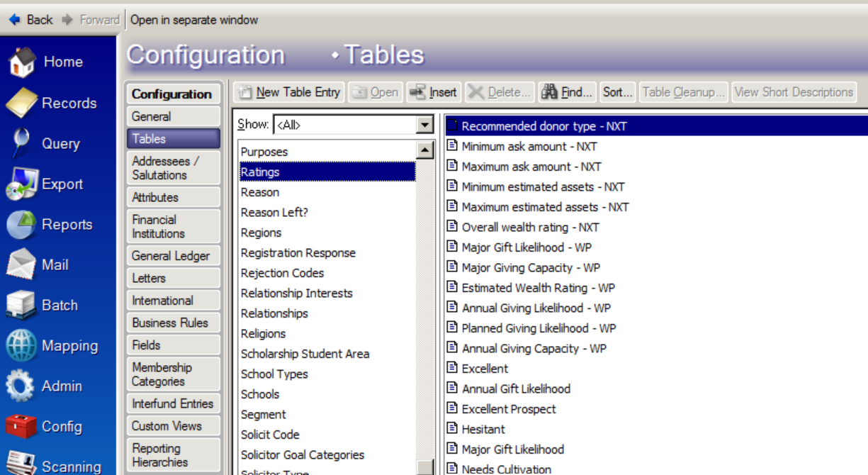The width and height of the screenshot is (868, 475).
Task: Open Addressees / Salutations tab
Action: coord(174,168)
